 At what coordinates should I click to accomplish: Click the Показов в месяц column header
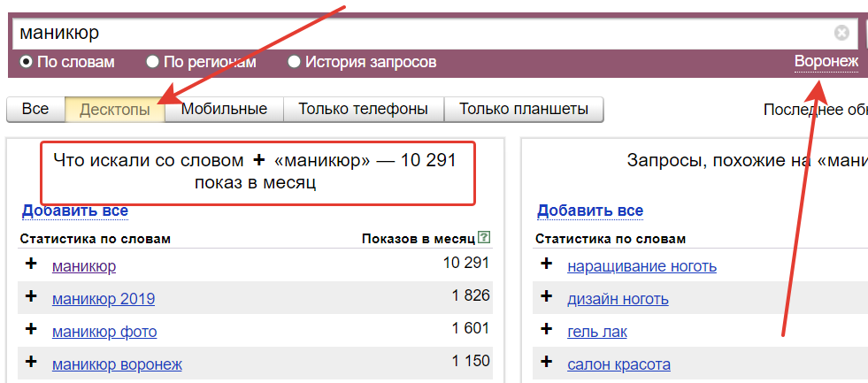[x=419, y=239]
